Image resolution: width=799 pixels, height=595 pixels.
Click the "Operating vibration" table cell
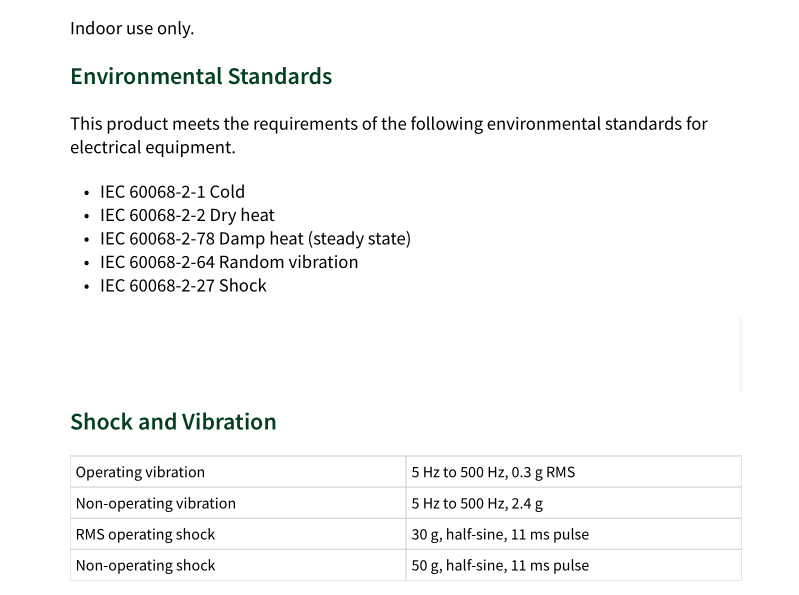[x=140, y=472]
